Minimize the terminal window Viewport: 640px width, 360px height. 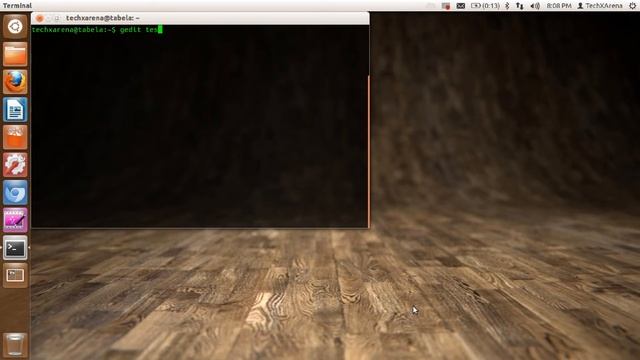tap(49, 18)
